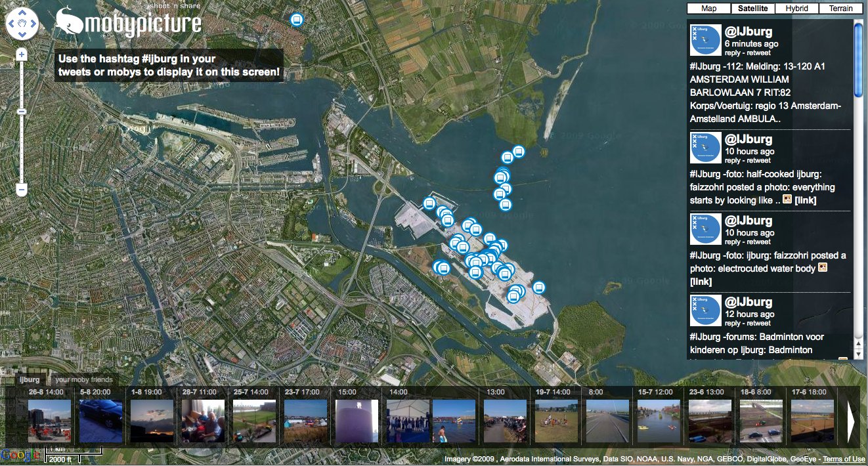The image size is (868, 466).
Task: Switch map view to Map mode
Action: click(x=708, y=9)
